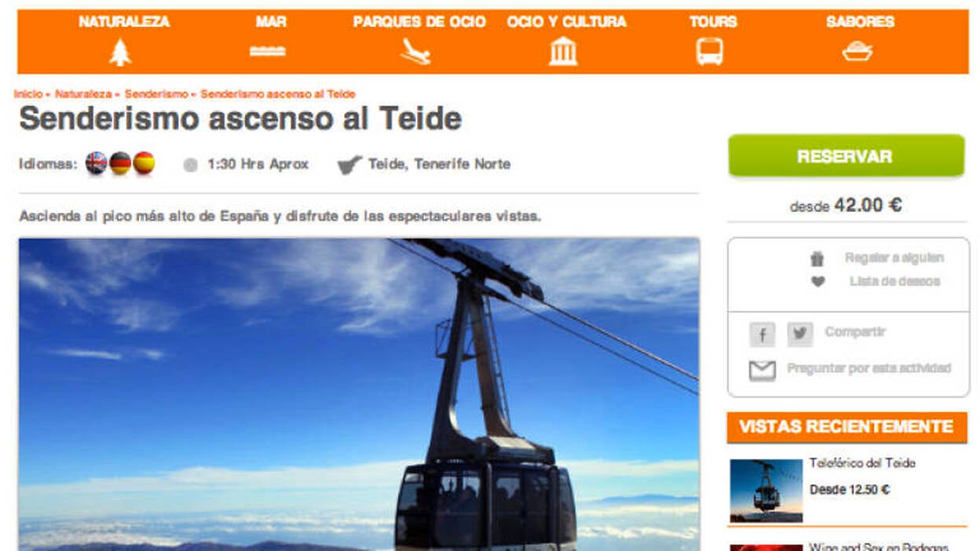Image resolution: width=980 pixels, height=551 pixels.
Task: Click the Ocio y Cultura museum icon
Action: click(x=563, y=52)
